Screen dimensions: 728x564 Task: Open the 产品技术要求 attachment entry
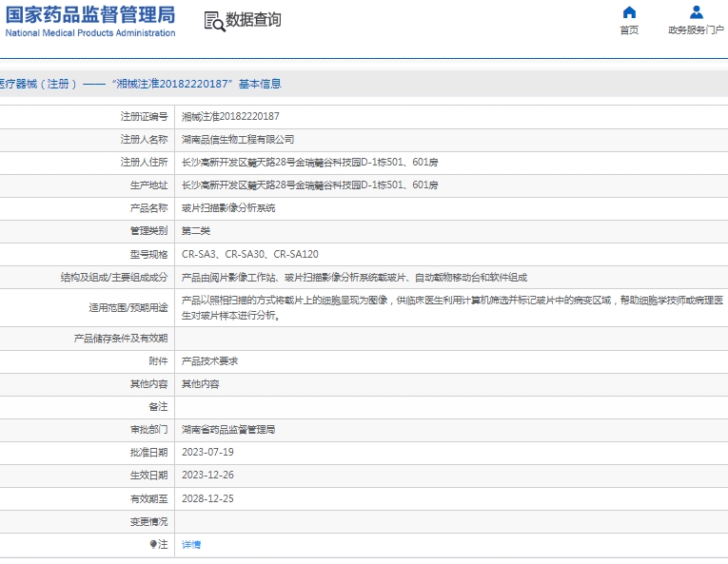tap(209, 361)
